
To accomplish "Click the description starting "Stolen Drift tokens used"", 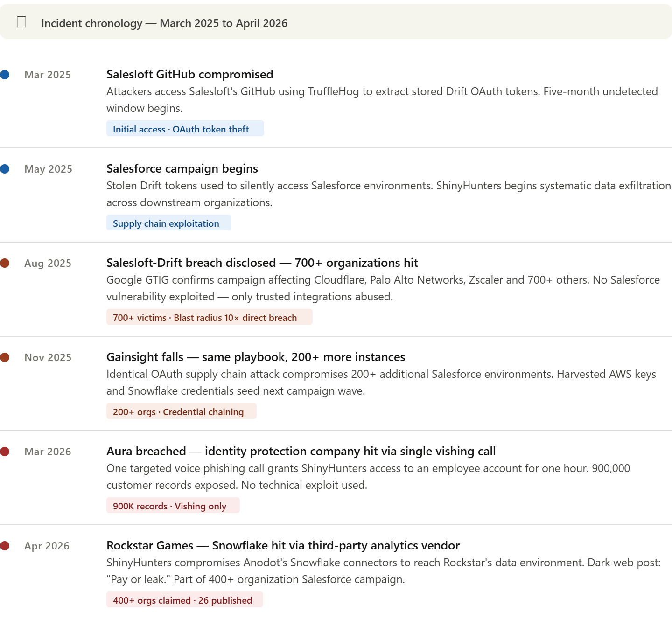I will (x=389, y=194).
